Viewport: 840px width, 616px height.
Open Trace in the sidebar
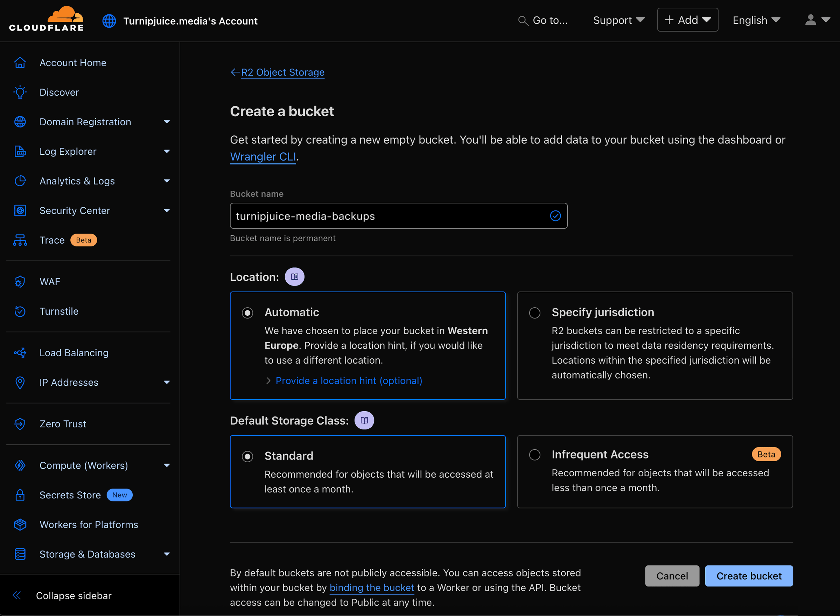tap(52, 240)
